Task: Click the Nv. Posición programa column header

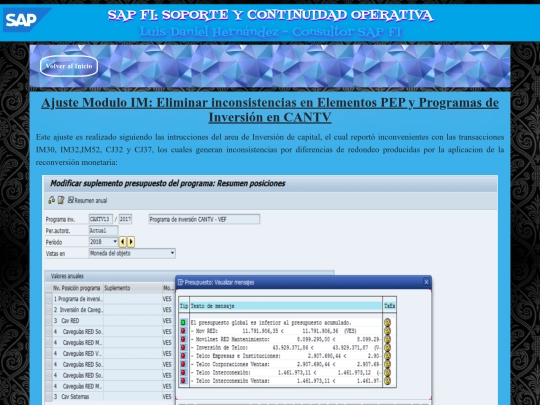Action: click(x=76, y=288)
